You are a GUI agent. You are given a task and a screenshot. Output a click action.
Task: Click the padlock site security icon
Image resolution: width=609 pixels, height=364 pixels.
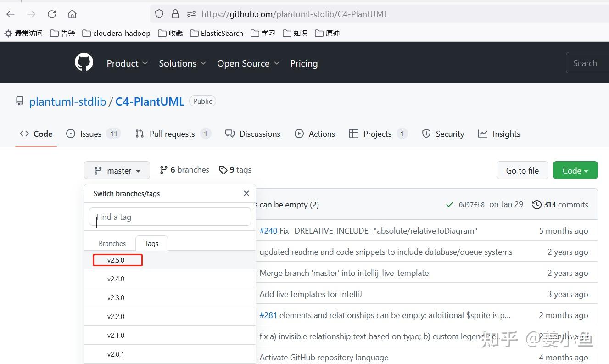(x=175, y=14)
